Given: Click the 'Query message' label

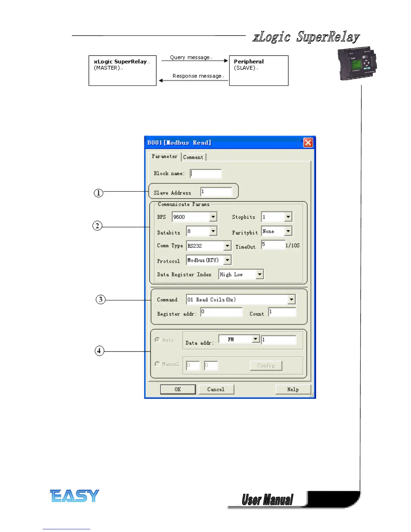Looking at the screenshot, I should click(190, 57).
